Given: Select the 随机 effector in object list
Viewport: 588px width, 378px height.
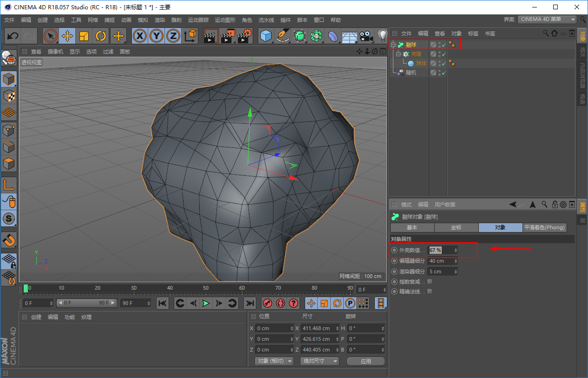Looking at the screenshot, I should click(411, 73).
